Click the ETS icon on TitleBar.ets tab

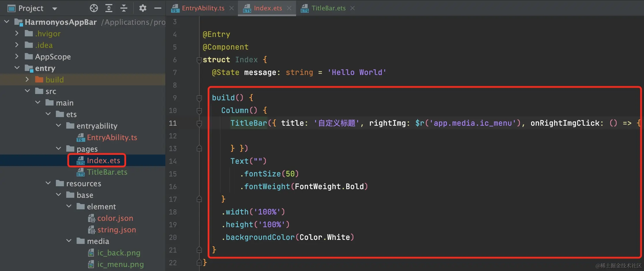(x=305, y=8)
